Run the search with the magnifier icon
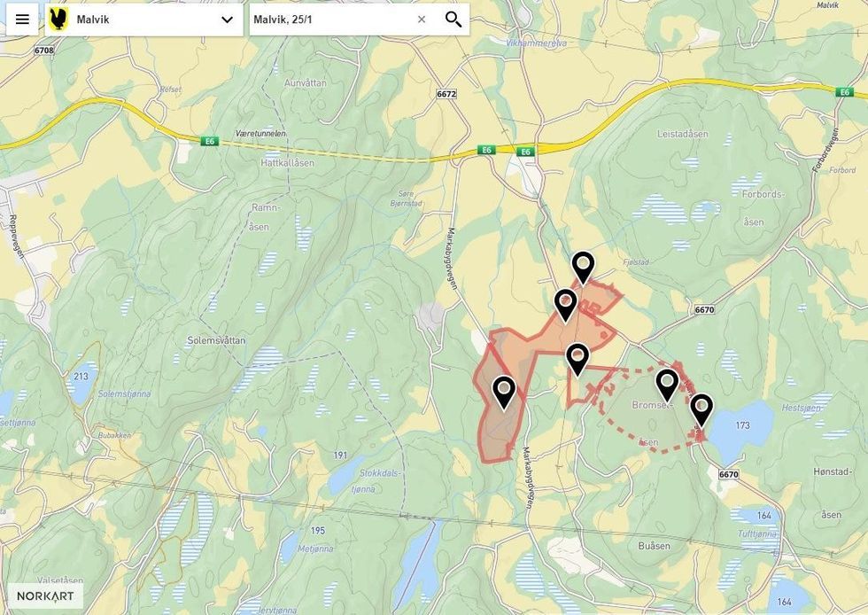Screen dimensions: 868x615 click(x=452, y=18)
